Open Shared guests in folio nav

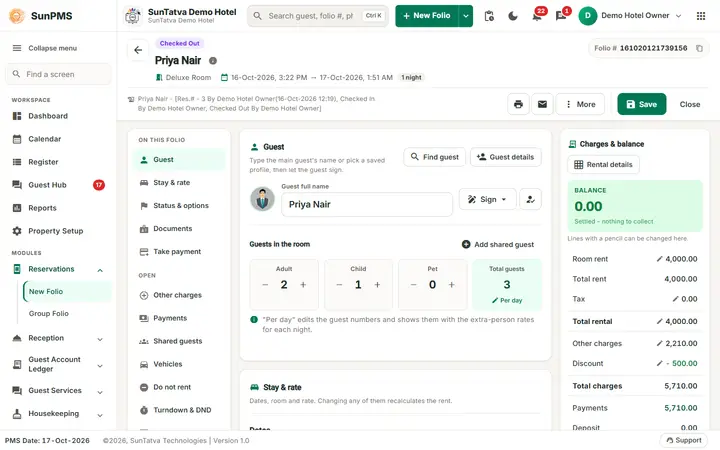point(179,341)
